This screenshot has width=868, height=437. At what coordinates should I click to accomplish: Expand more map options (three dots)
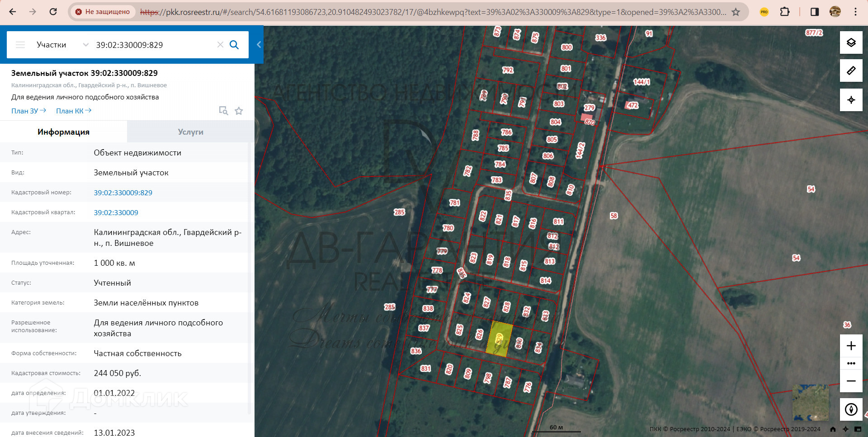click(x=851, y=363)
